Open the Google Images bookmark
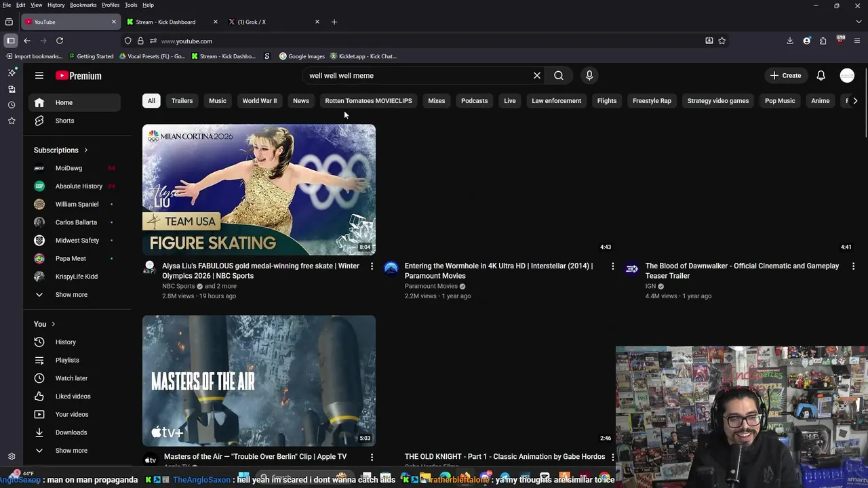Screen dimensions: 868x488 point(302,56)
